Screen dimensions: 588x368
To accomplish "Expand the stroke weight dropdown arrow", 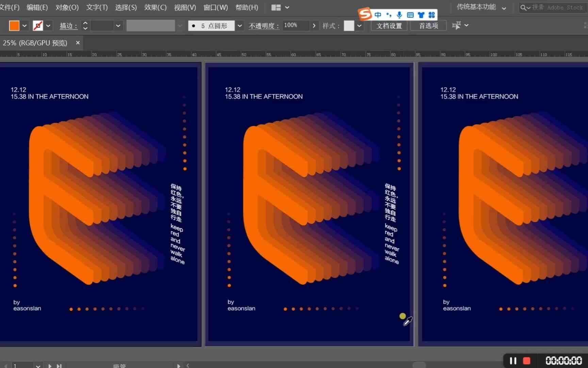I will pyautogui.click(x=118, y=26).
